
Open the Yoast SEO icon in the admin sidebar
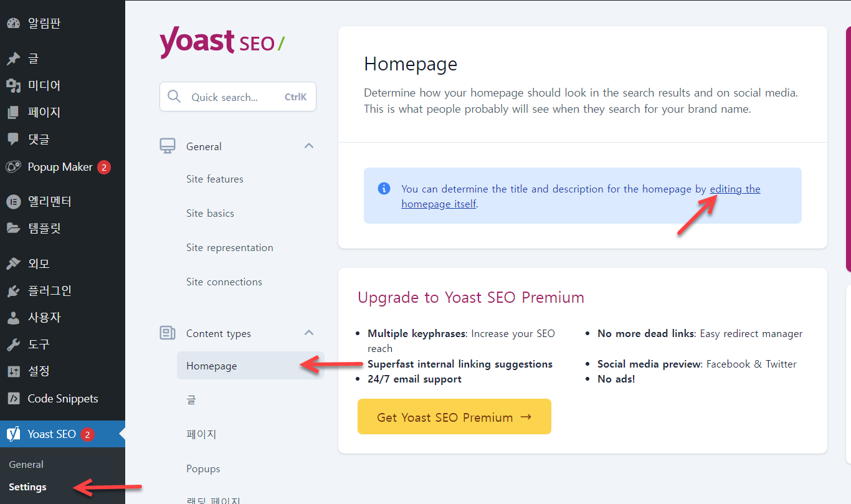click(14, 434)
